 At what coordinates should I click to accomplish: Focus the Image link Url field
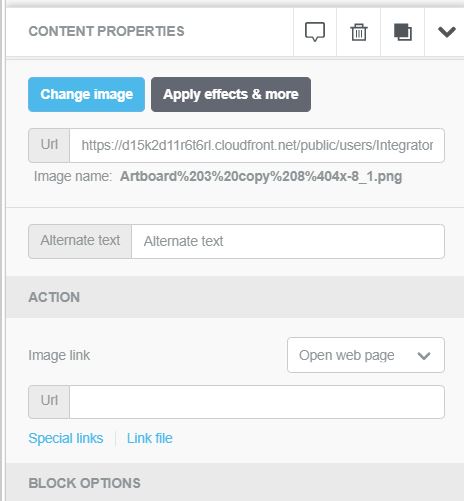[257, 402]
